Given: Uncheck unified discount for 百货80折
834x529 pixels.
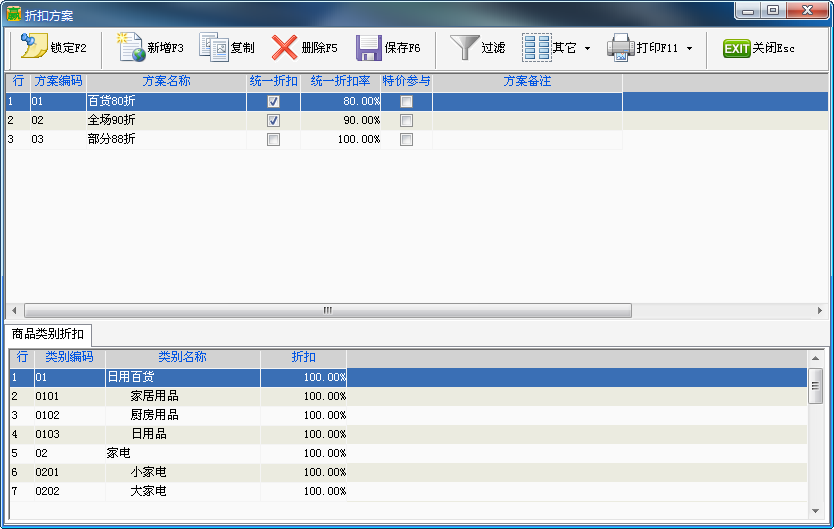Looking at the screenshot, I should click(273, 102).
